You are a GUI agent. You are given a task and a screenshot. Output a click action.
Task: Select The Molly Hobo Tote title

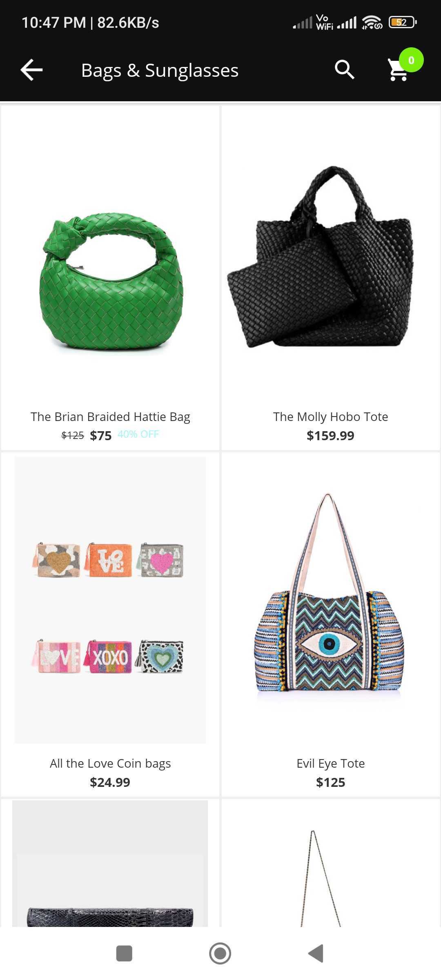click(331, 416)
